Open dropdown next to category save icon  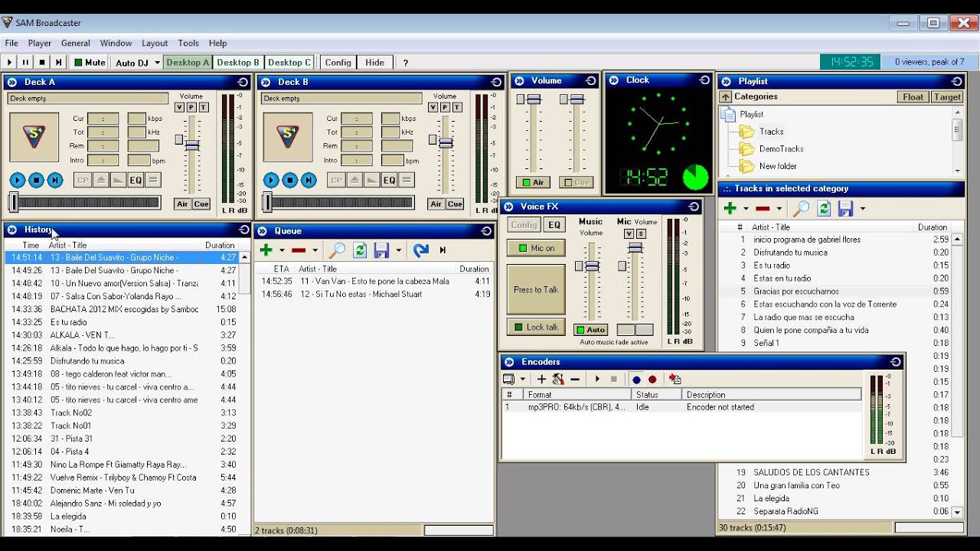click(863, 209)
